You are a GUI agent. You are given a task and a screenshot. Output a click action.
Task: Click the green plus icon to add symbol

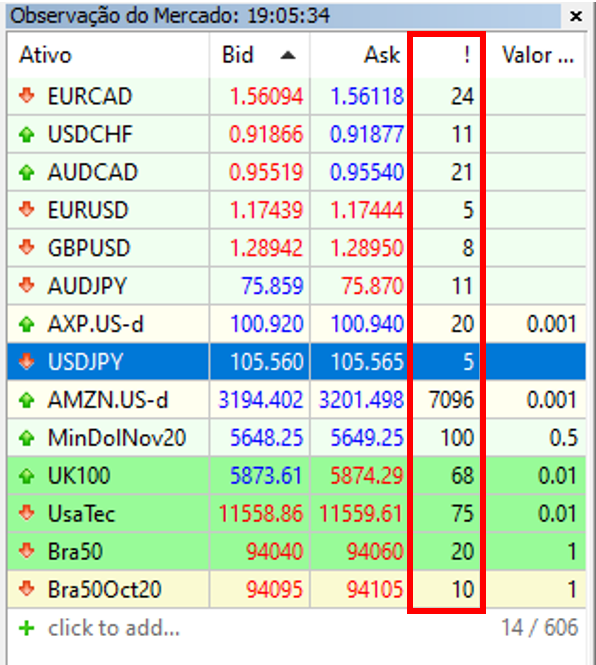click(x=27, y=628)
